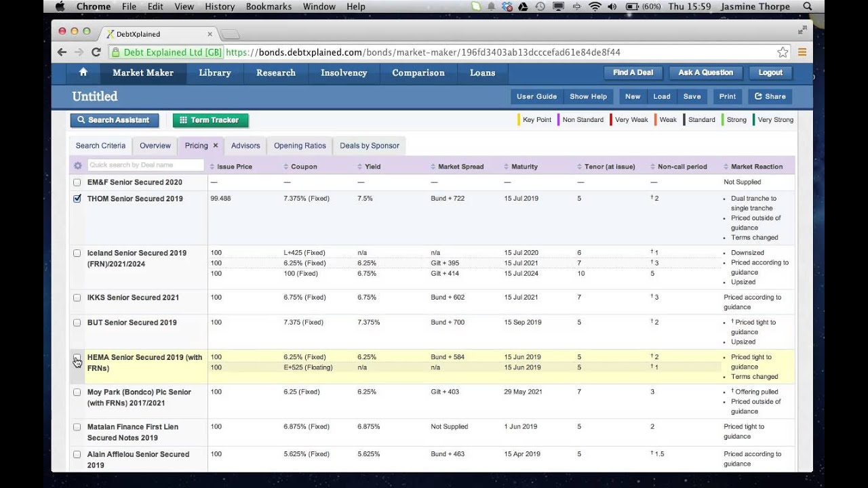Close the DebtXplained browser tab

coord(210,34)
